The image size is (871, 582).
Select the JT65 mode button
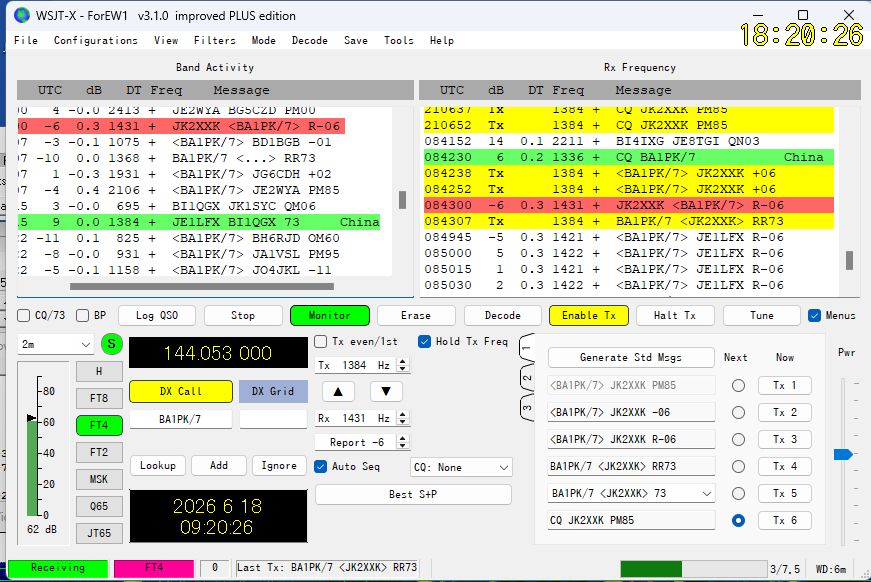click(99, 533)
